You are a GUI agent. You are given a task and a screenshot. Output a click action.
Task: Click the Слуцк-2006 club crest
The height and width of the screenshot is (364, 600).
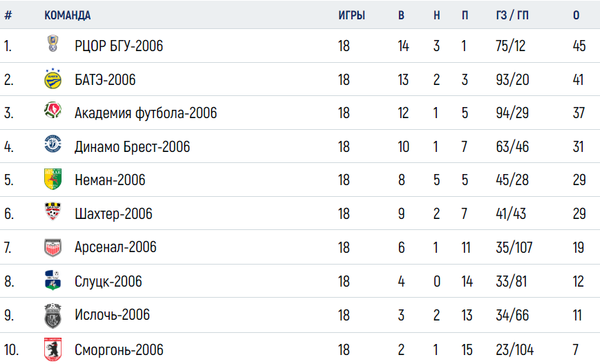tap(53, 280)
